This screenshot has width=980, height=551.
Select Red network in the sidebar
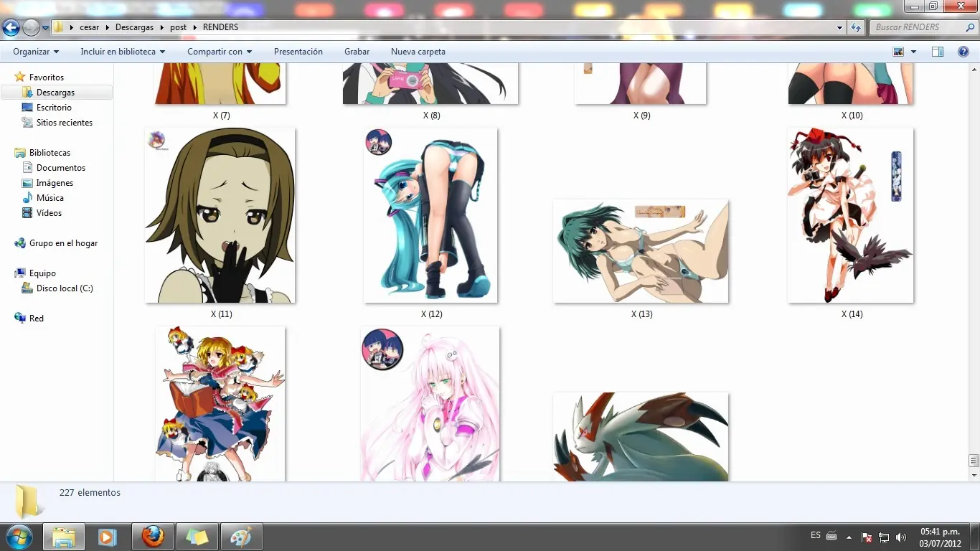(x=37, y=319)
